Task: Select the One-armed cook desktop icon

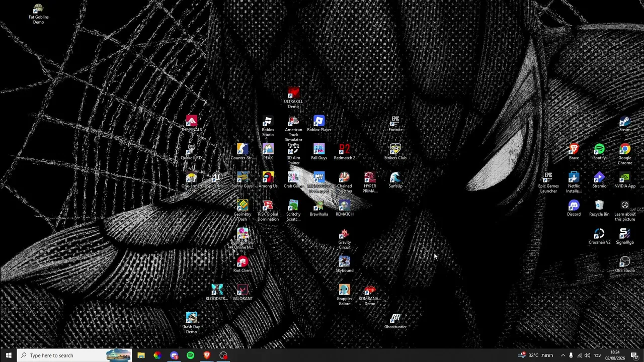Action: coord(191,183)
